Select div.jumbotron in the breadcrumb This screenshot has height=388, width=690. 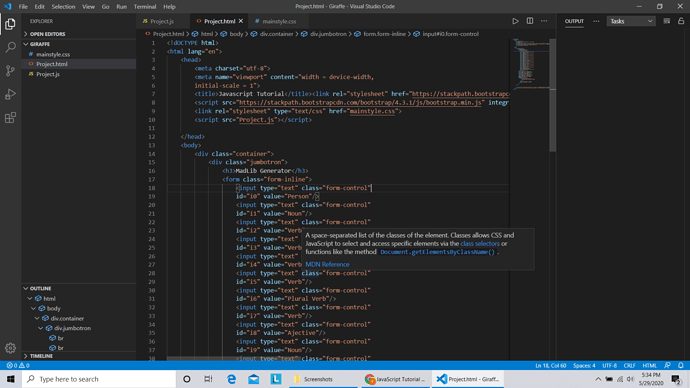324,34
